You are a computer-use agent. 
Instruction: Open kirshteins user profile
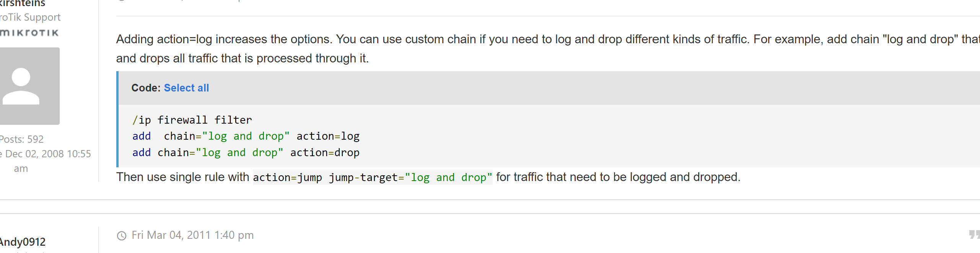pyautogui.click(x=22, y=3)
